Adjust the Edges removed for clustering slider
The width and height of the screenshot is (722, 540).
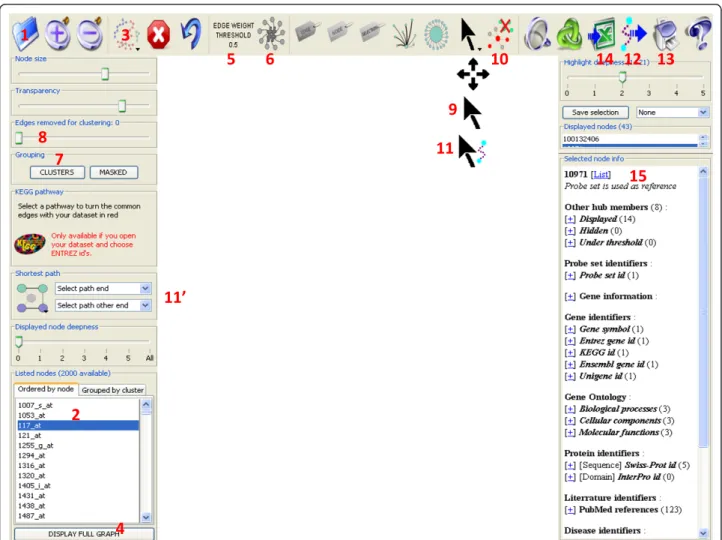pyautogui.click(x=19, y=138)
